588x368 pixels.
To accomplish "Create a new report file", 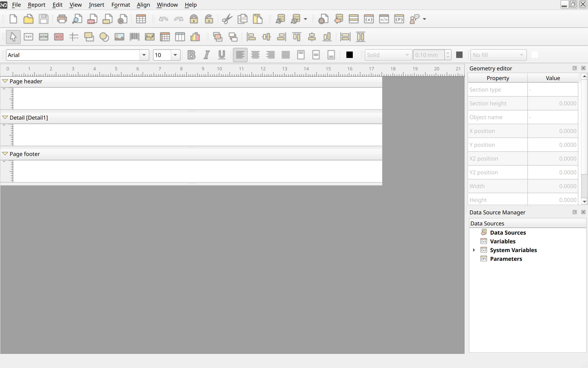I will tap(13, 19).
